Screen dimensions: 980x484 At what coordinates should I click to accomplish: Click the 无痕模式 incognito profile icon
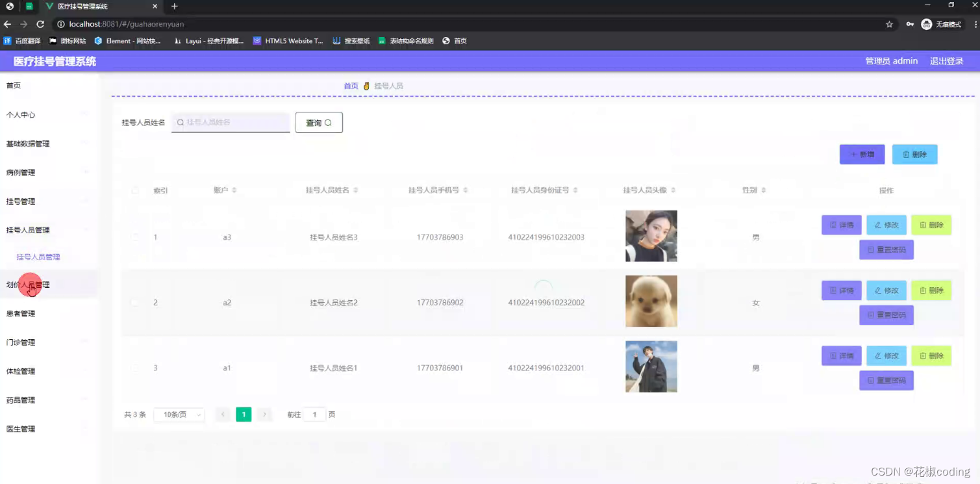(942, 24)
